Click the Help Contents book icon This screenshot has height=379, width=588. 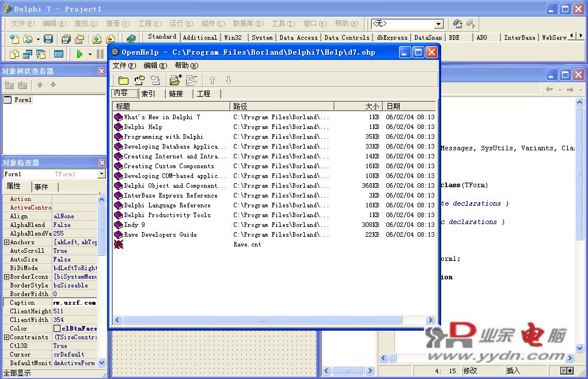tap(131, 39)
